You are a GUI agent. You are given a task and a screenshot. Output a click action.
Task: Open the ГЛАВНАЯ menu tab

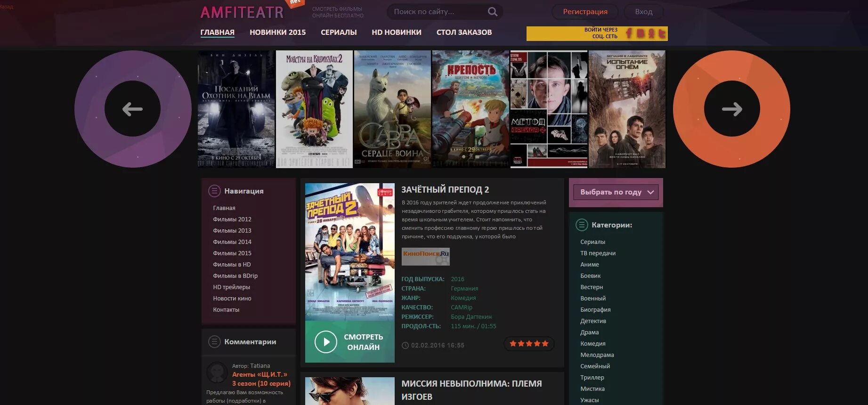click(218, 32)
